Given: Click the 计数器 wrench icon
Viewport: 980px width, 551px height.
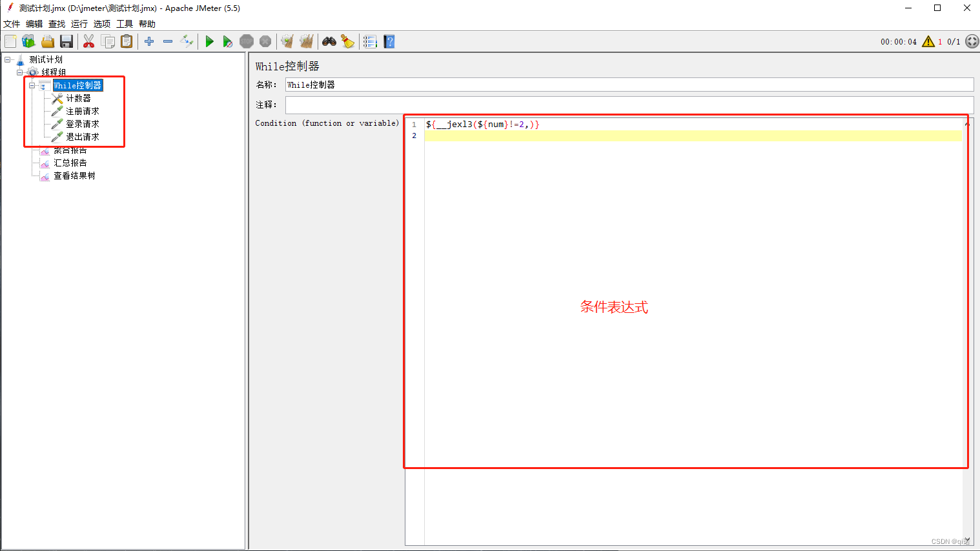Looking at the screenshot, I should tap(57, 98).
